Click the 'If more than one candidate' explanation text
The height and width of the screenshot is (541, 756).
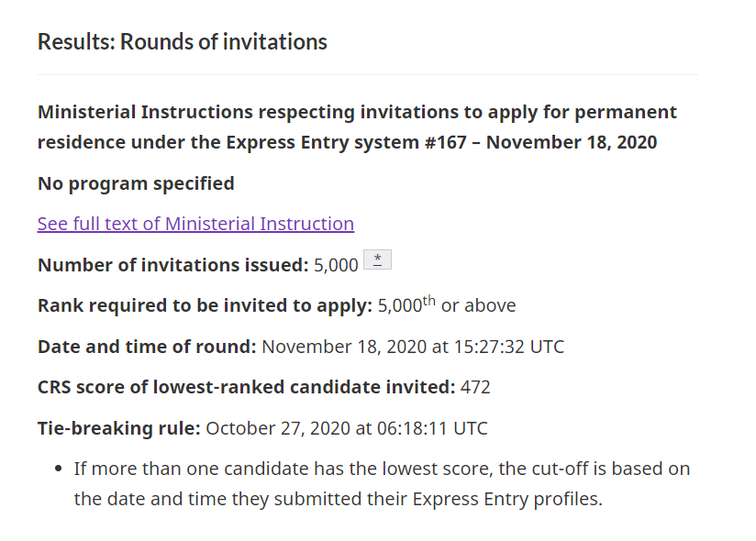click(x=382, y=483)
